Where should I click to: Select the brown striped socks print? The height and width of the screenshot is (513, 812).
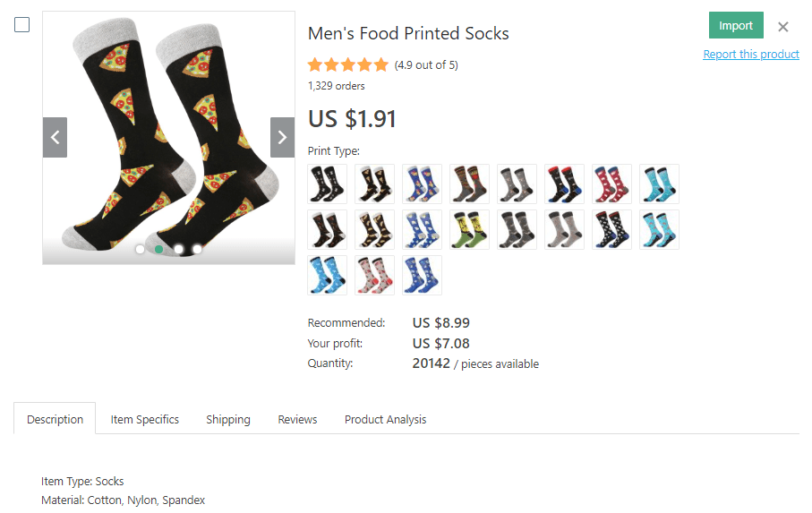pos(469,184)
